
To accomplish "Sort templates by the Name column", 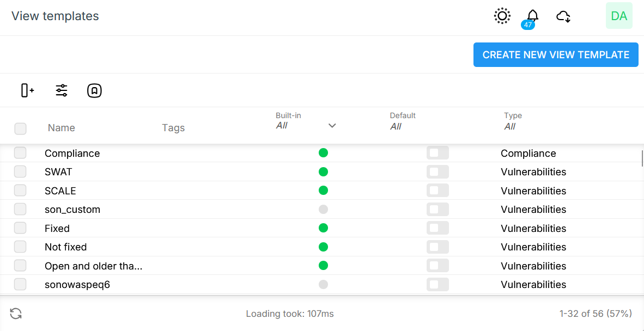I will point(61,127).
